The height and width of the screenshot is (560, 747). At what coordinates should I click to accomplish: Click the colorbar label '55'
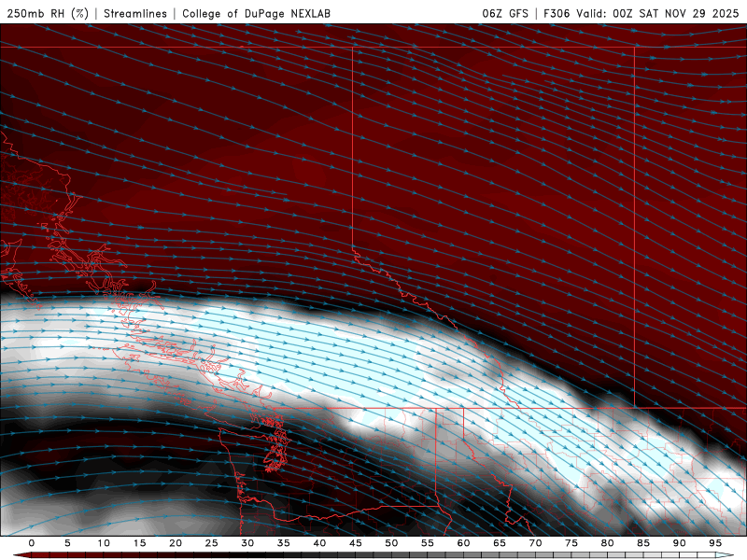pos(428,543)
